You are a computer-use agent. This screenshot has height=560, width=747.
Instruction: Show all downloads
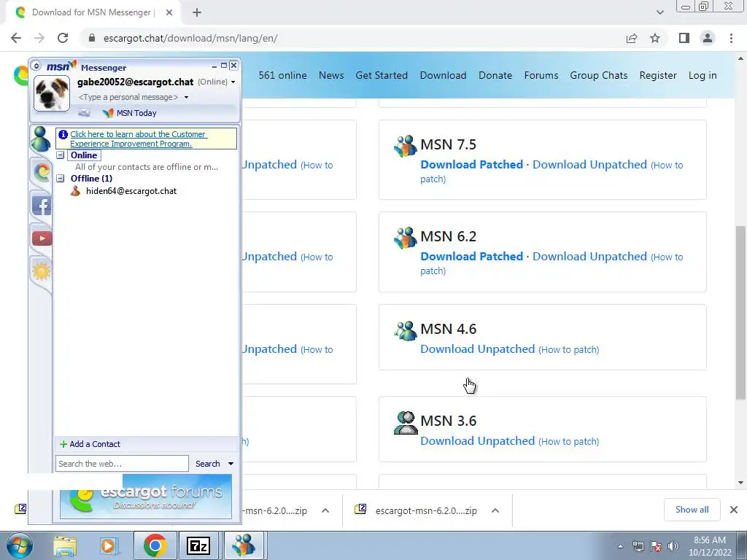(692, 510)
